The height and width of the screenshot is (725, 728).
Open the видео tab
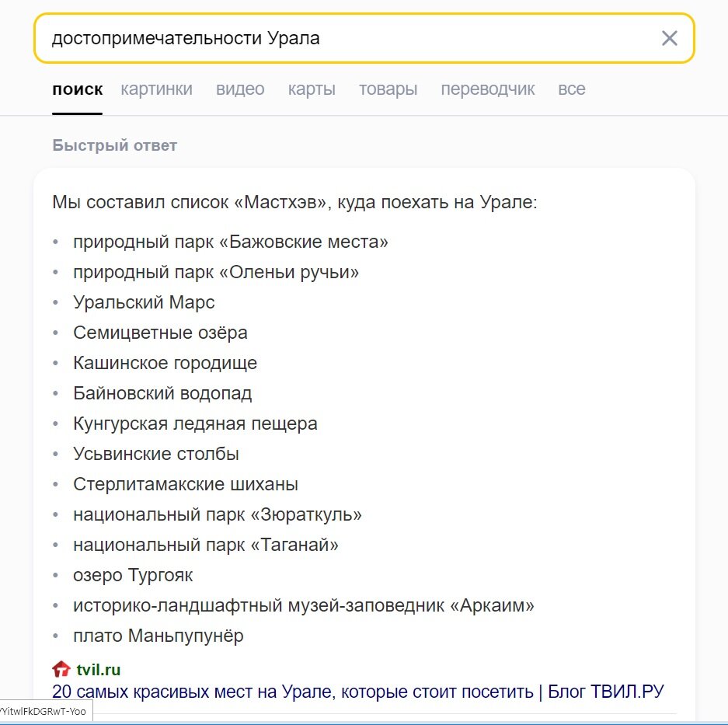[x=239, y=89]
